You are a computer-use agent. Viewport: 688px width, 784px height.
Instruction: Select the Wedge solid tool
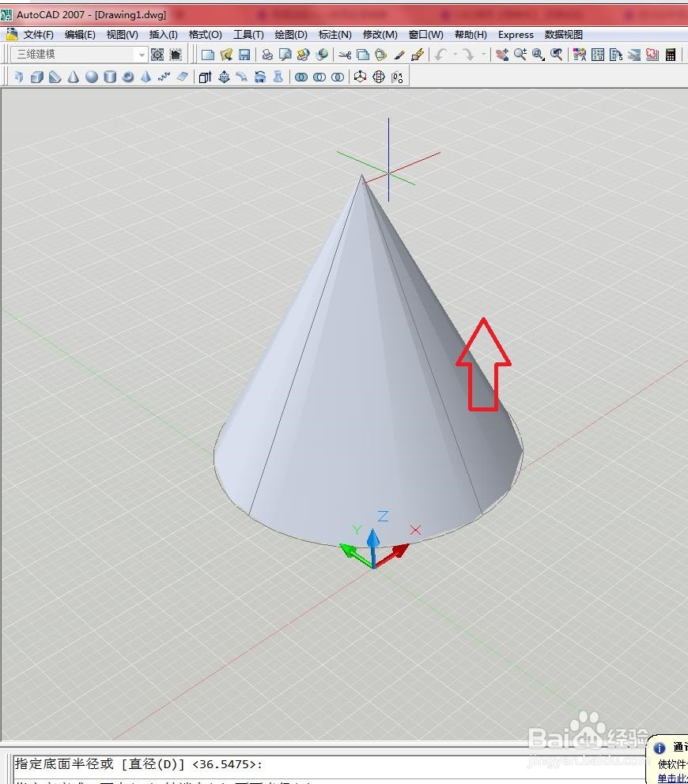(55, 77)
